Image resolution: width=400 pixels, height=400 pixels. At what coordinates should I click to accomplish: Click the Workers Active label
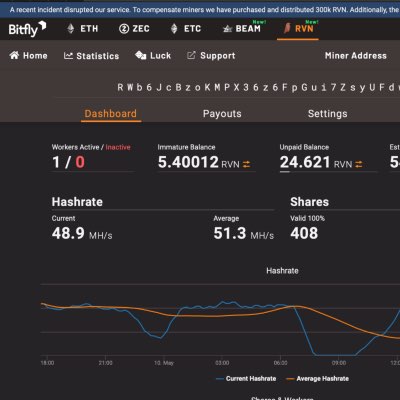pyautogui.click(x=75, y=147)
